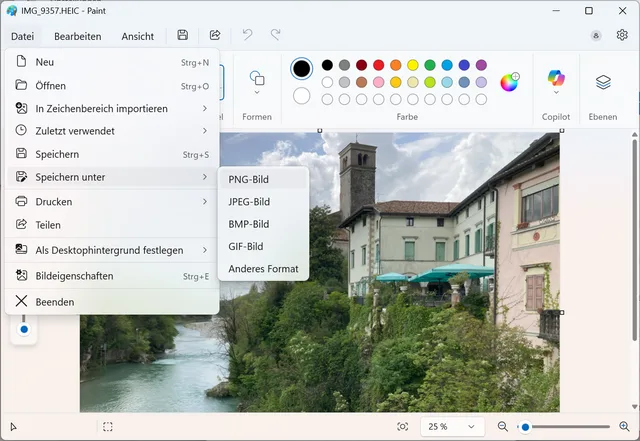
Task: Select the secondary white color circle
Action: (301, 96)
